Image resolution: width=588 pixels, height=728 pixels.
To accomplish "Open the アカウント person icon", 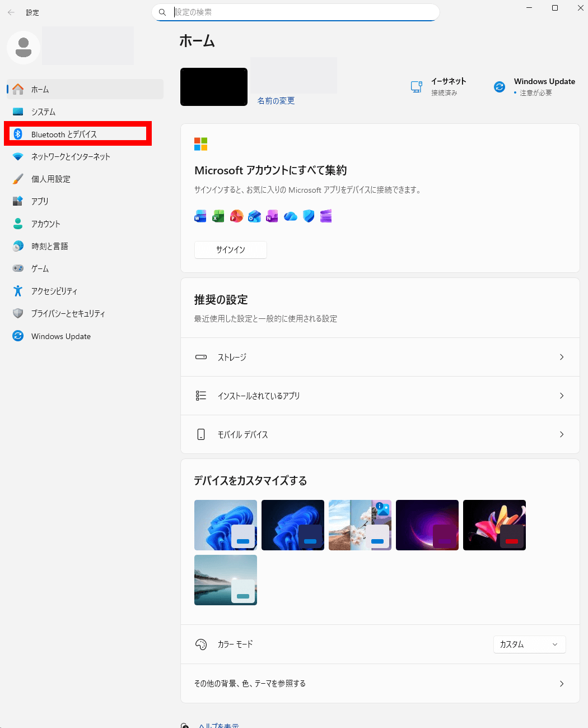I will pyautogui.click(x=18, y=224).
